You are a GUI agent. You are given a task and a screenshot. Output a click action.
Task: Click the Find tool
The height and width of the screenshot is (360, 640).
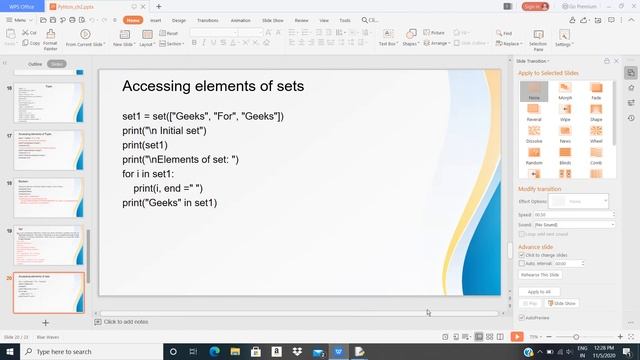(504, 33)
